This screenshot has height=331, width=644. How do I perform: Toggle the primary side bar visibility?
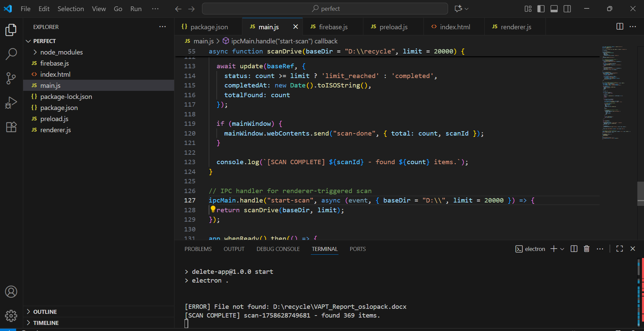[x=540, y=9]
